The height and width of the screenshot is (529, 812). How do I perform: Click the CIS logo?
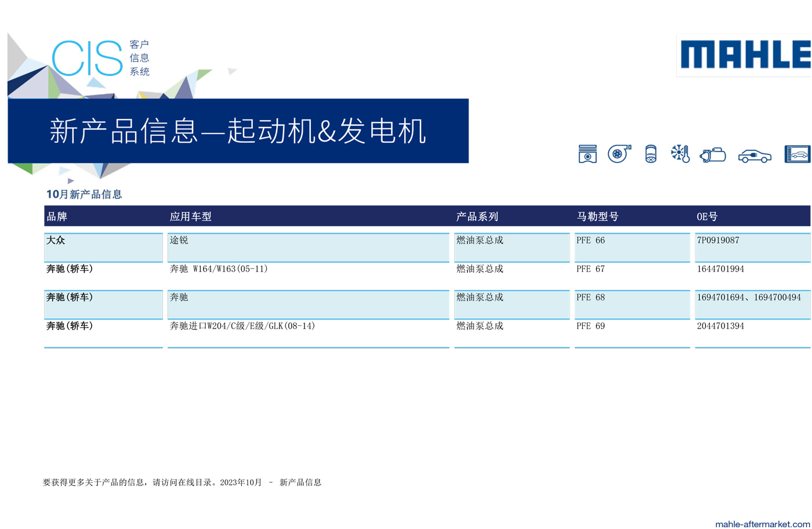click(87, 58)
